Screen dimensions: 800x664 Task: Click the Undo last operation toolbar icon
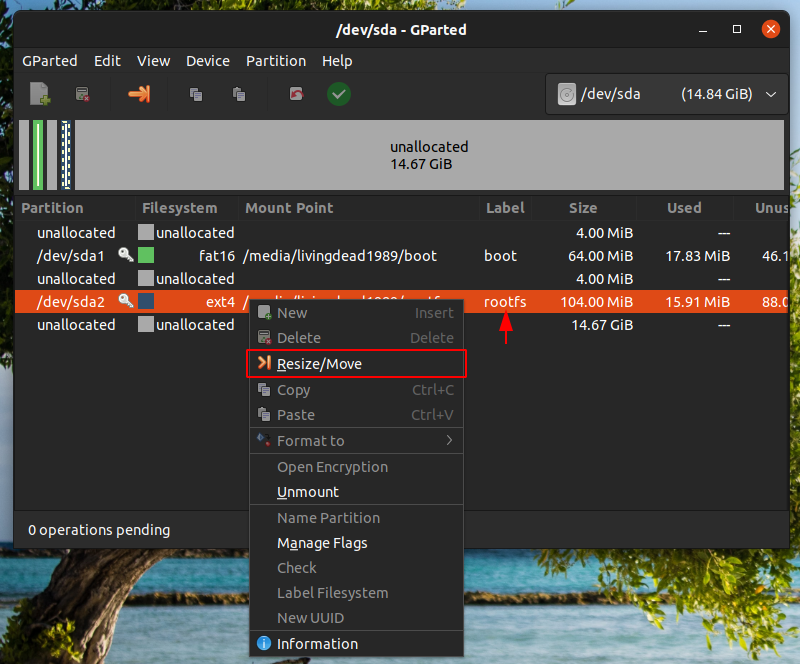[x=296, y=94]
